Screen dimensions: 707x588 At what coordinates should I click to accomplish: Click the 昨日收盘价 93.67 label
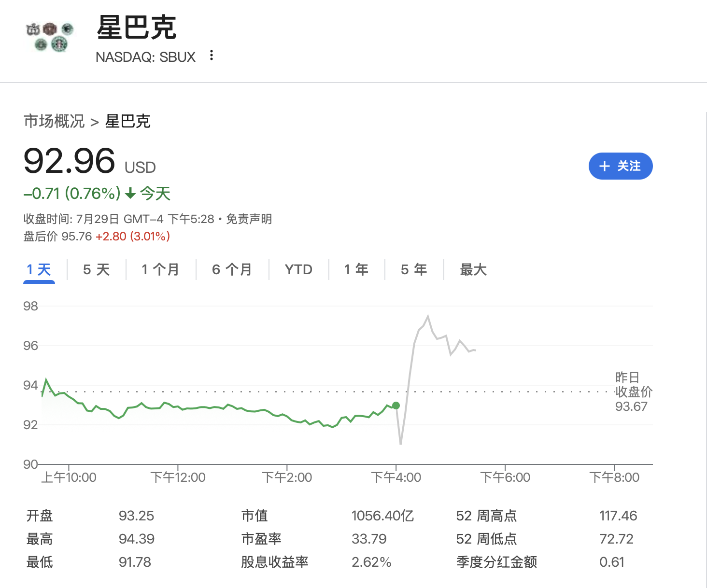click(x=634, y=392)
